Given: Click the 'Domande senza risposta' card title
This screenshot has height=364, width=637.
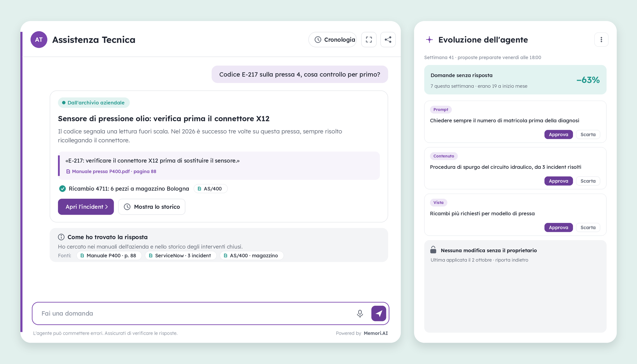Looking at the screenshot, I should click(462, 75).
